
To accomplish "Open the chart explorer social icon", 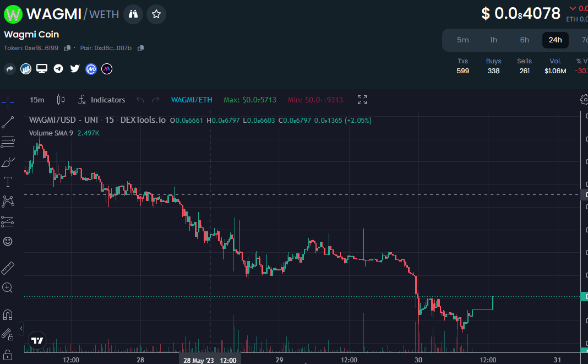I will 26,69.
